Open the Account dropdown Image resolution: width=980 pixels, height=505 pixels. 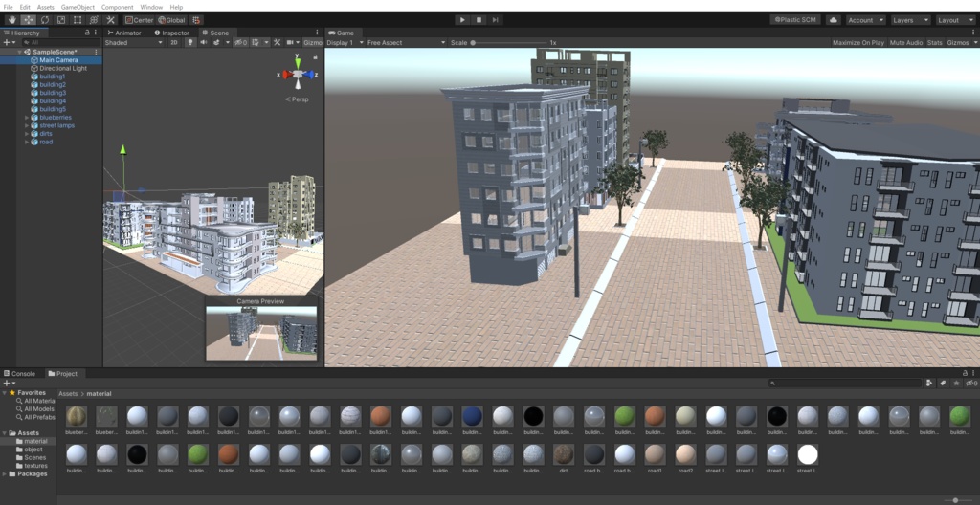pyautogui.click(x=865, y=20)
